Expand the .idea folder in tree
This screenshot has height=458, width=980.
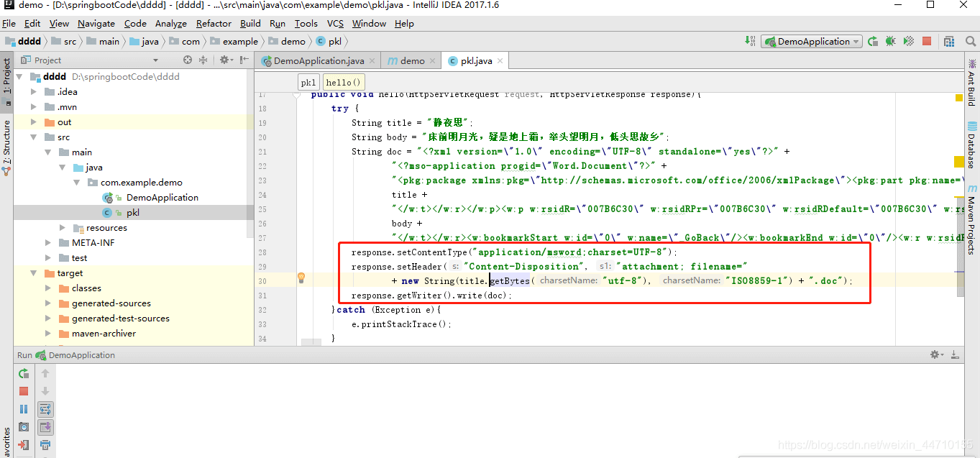(x=34, y=91)
